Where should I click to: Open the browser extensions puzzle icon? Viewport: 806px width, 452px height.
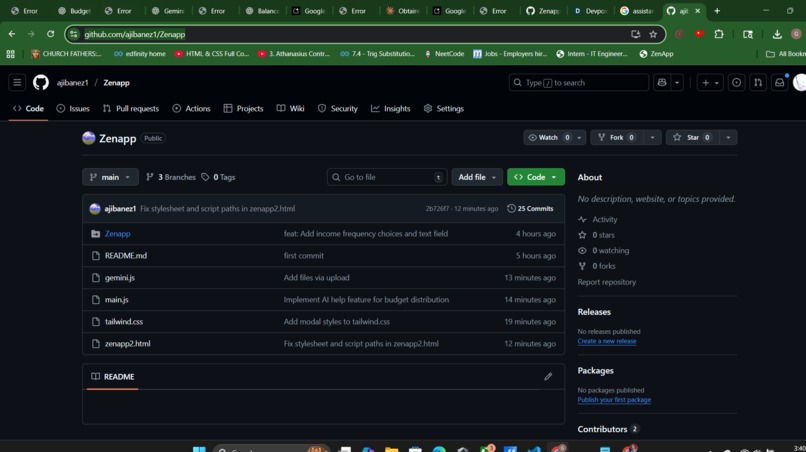pyautogui.click(x=719, y=34)
